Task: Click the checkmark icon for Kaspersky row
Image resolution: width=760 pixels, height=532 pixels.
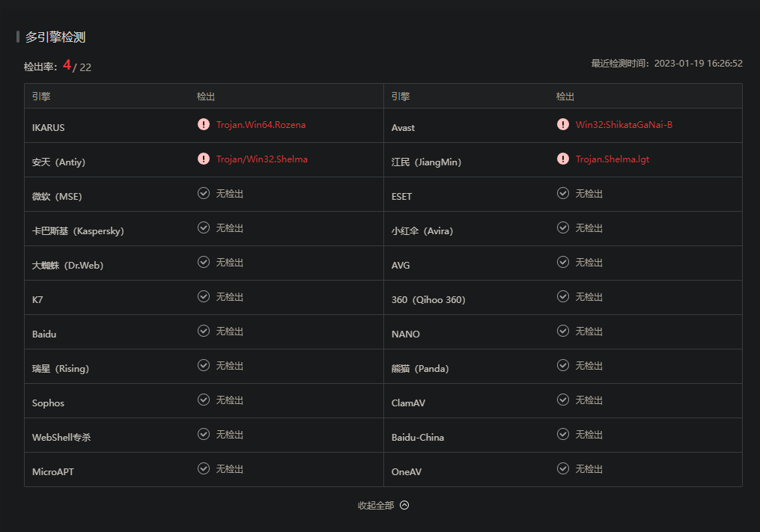Action: point(204,228)
